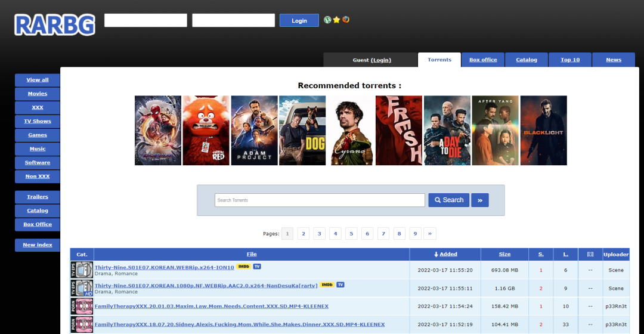
Task: Click the IMDb badge on the Thirty-Nine ION10 row
Action: click(243, 267)
